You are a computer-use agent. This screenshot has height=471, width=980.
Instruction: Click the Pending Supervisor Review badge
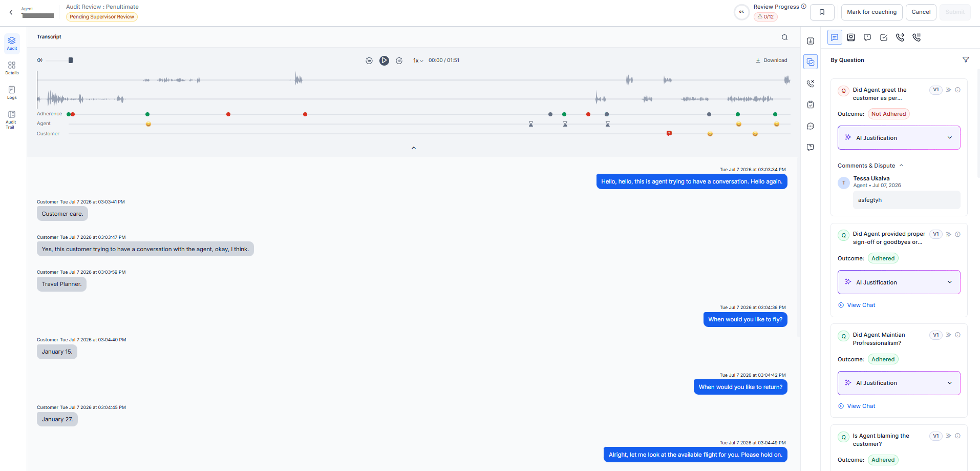point(102,17)
